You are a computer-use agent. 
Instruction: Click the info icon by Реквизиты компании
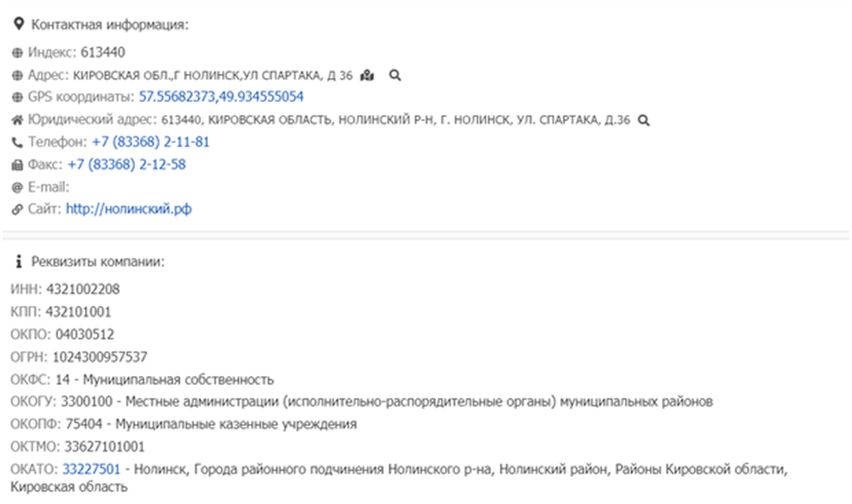pos(18,262)
